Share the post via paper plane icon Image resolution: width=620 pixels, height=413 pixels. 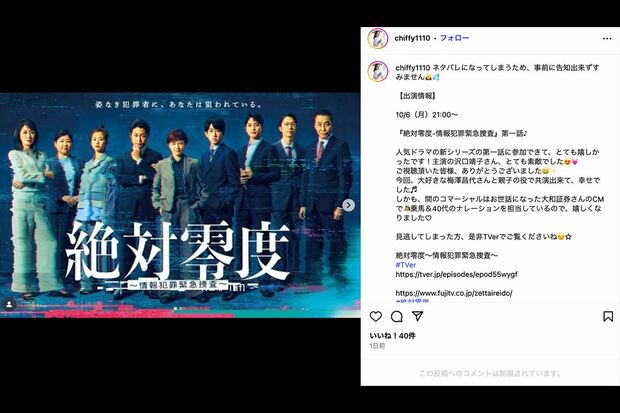point(418,316)
